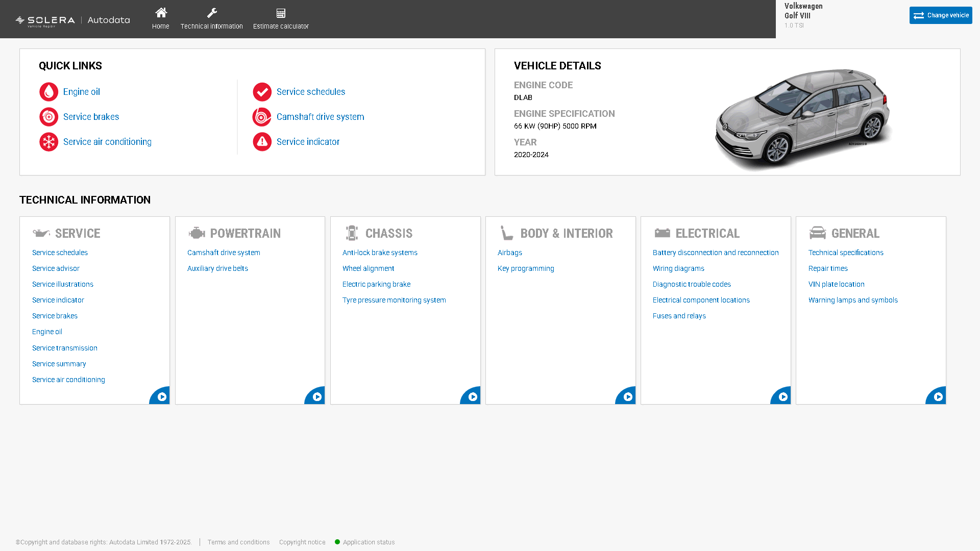Open Tyre pressure monitoring system link
The image size is (980, 551).
tap(395, 300)
